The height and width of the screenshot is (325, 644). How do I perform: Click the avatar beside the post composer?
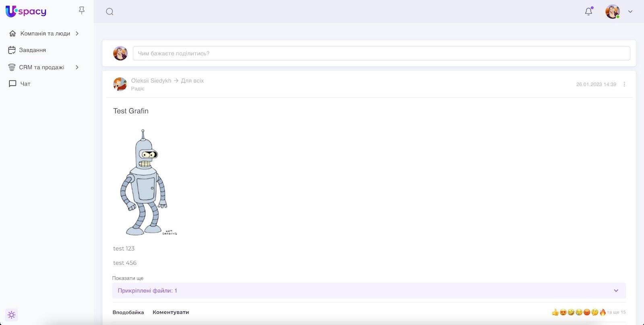[120, 53]
